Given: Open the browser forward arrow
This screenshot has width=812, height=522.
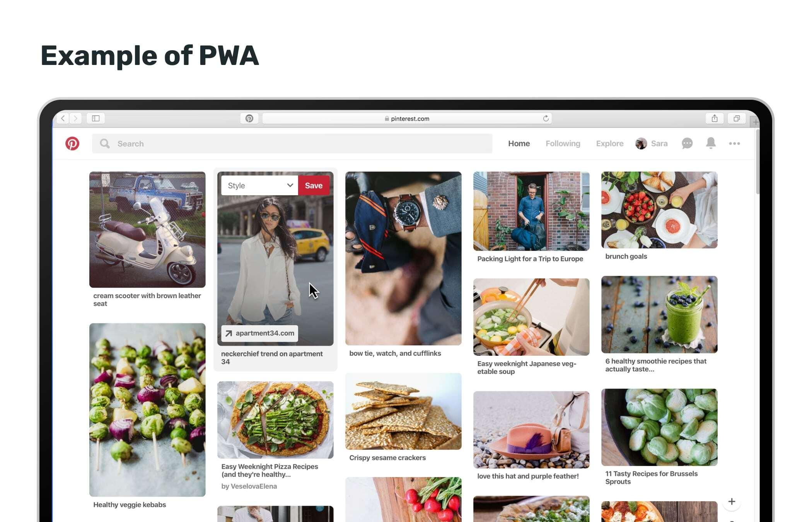Looking at the screenshot, I should pyautogui.click(x=76, y=118).
